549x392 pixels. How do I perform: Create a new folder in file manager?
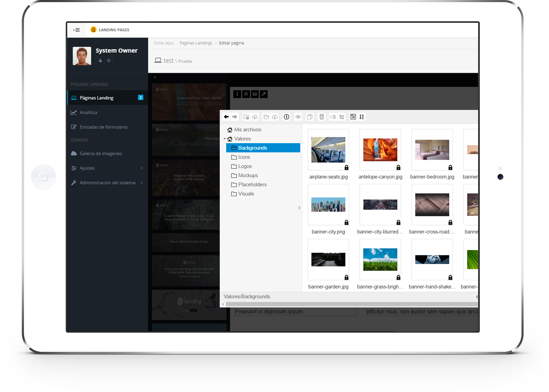[246, 117]
